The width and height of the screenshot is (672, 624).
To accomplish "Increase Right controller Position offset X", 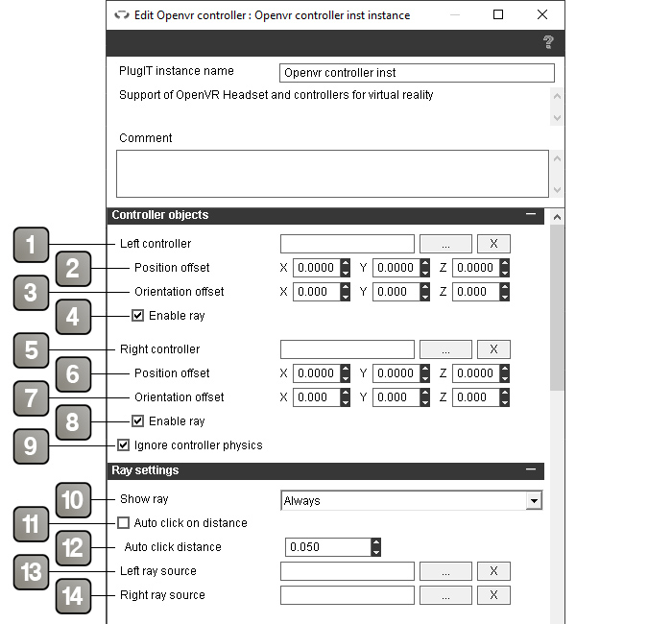I will coord(346,369).
